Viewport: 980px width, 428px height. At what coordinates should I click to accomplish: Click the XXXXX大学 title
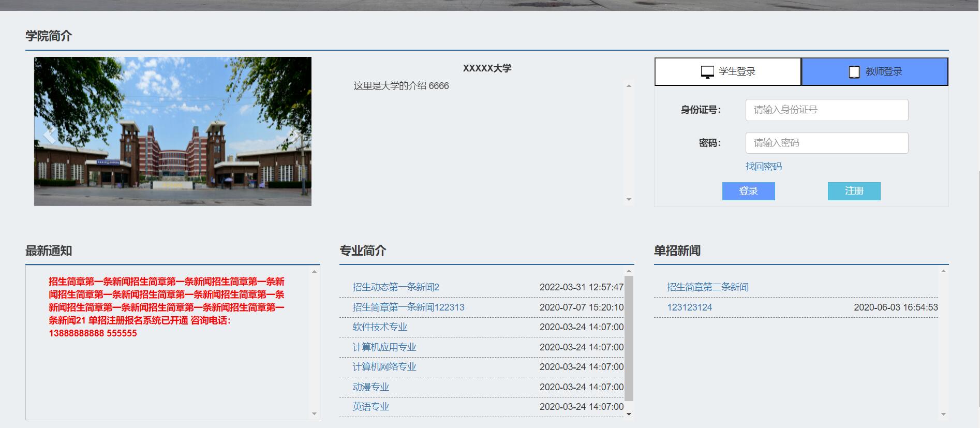[487, 68]
